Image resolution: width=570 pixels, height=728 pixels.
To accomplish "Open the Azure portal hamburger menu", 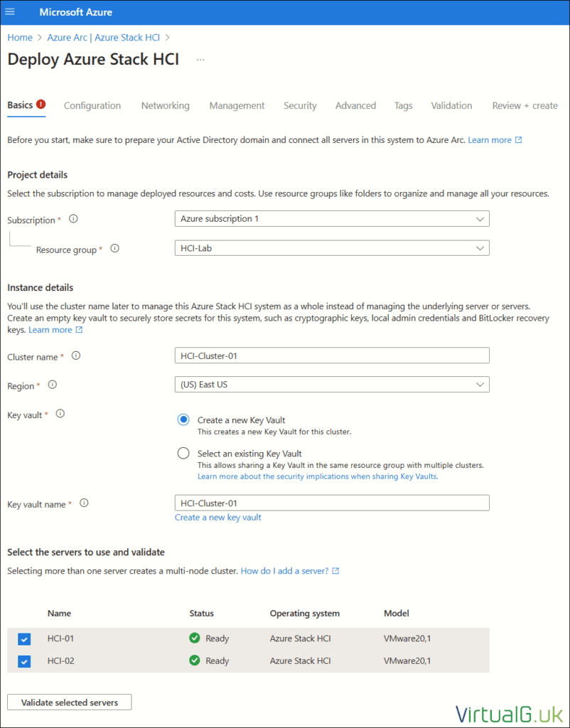I will 10,11.
